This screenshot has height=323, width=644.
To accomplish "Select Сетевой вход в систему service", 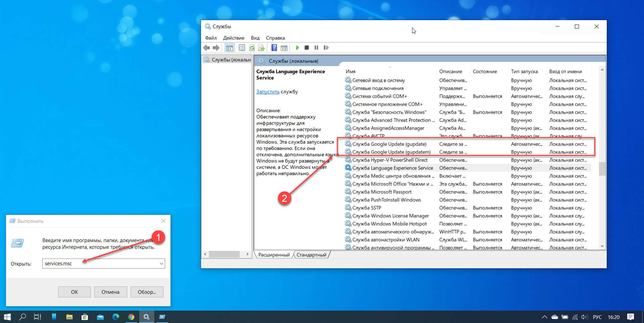I will click(467, 80).
